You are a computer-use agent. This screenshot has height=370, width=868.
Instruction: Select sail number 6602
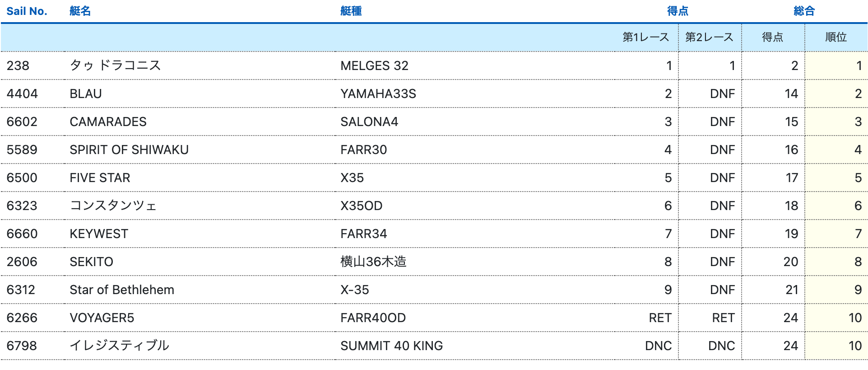point(22,122)
